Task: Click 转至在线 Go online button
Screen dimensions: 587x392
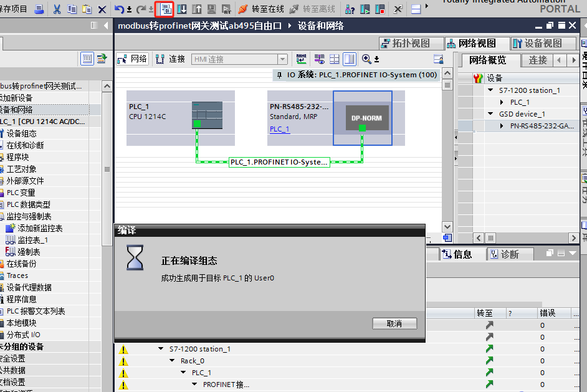Action: [261, 9]
